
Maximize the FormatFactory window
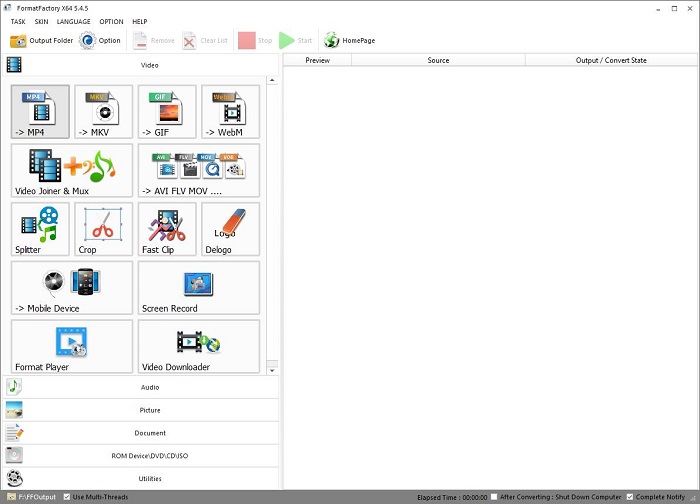pyautogui.click(x=674, y=8)
